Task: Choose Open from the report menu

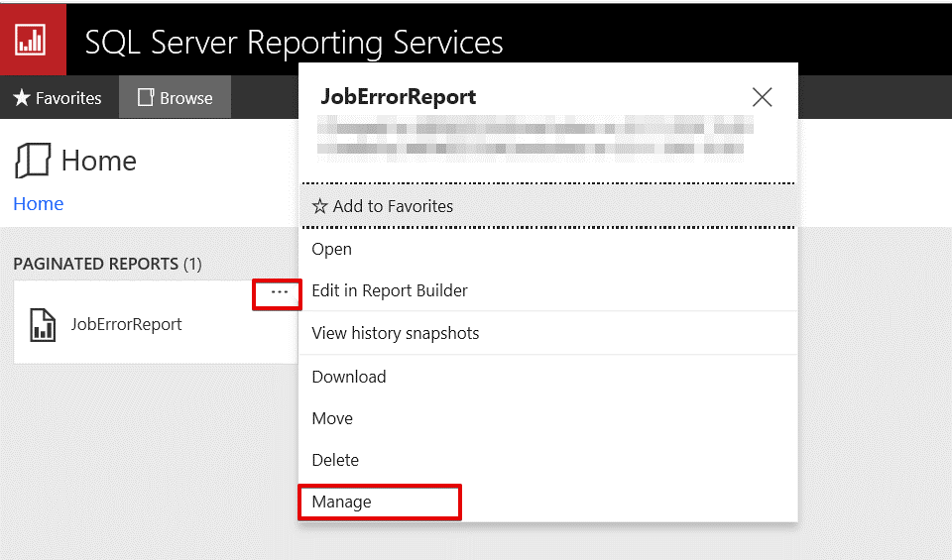Action: click(332, 249)
